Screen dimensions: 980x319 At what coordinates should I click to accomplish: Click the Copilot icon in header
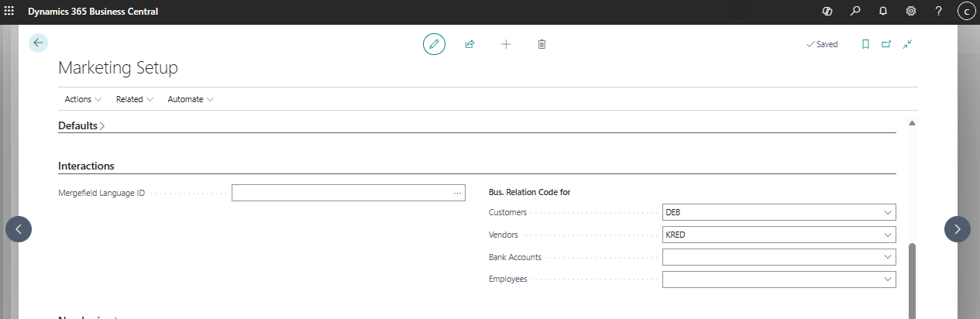click(827, 12)
